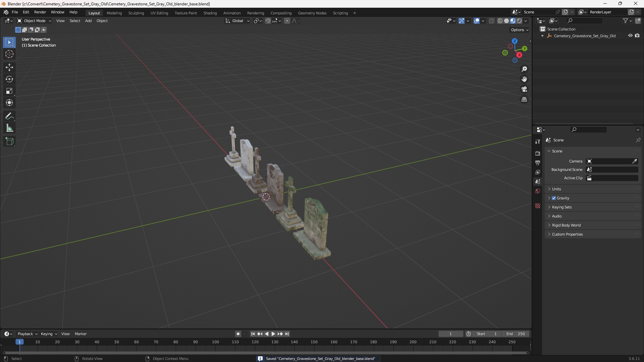
Task: Open the Global transform orientation dropdown
Action: (237, 21)
